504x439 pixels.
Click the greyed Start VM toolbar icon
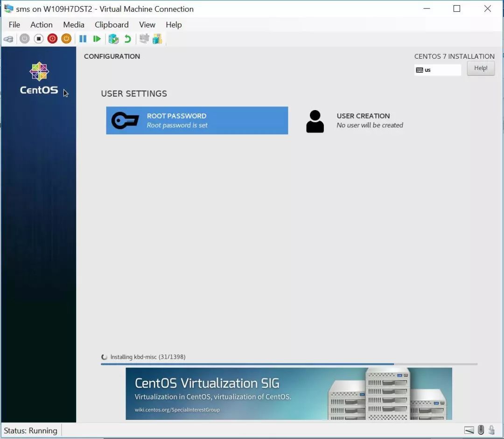click(24, 39)
